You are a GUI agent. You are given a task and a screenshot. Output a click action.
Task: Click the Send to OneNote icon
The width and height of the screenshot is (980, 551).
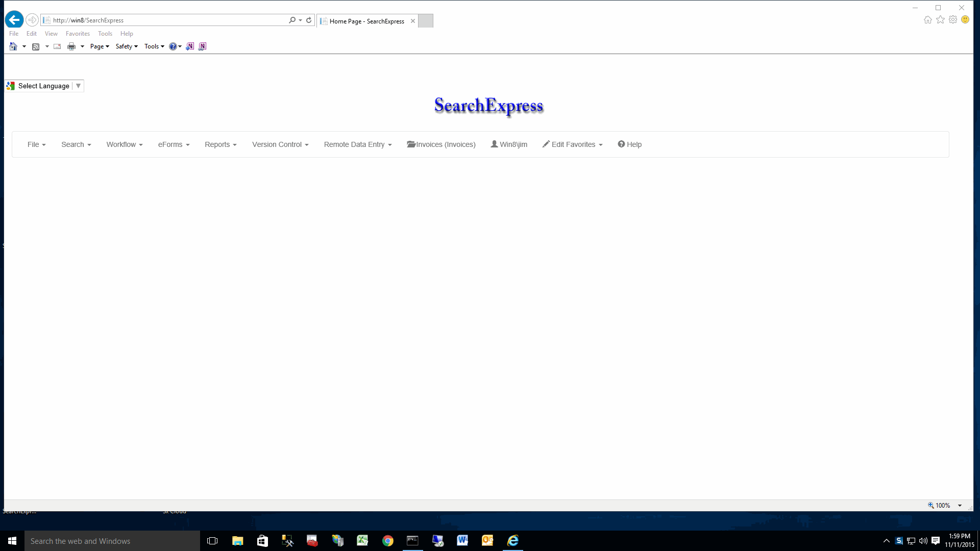[190, 46]
